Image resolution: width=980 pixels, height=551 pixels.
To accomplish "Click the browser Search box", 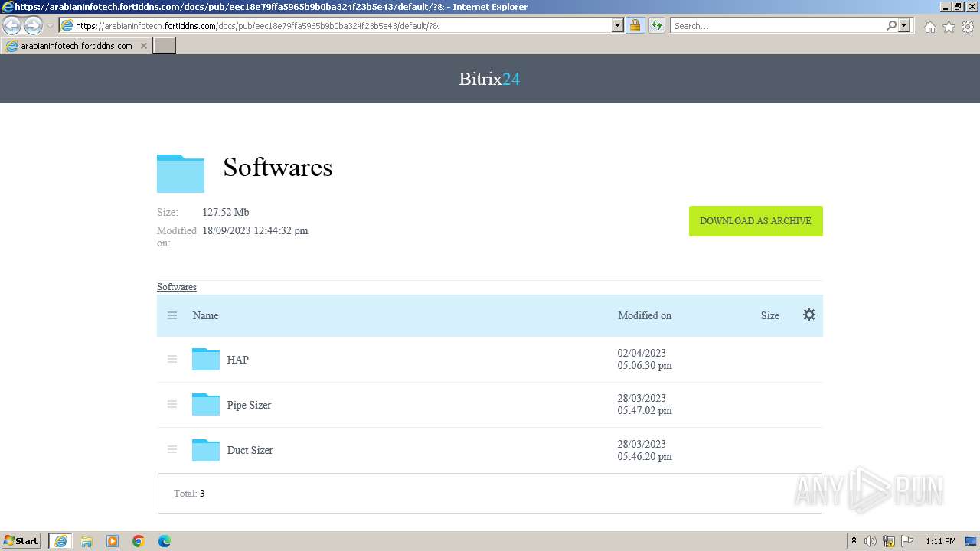I will pos(778,25).
